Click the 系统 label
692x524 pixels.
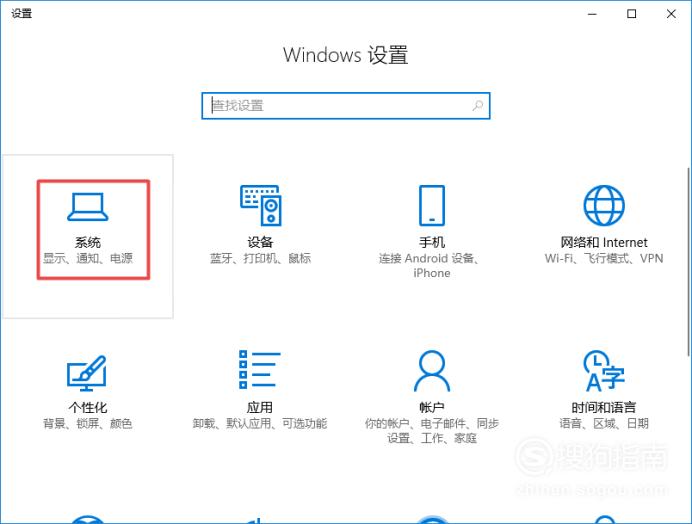pyautogui.click(x=87, y=242)
